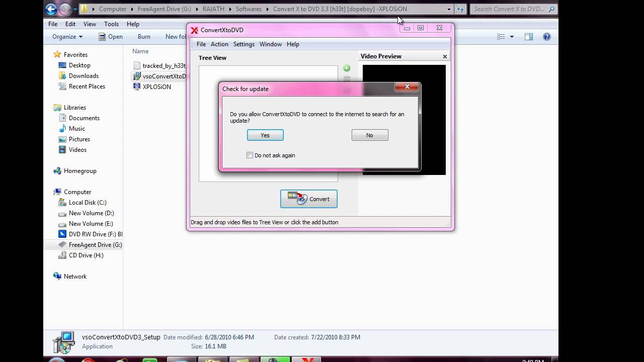Select Local Disk (C:)

[x=88, y=203]
